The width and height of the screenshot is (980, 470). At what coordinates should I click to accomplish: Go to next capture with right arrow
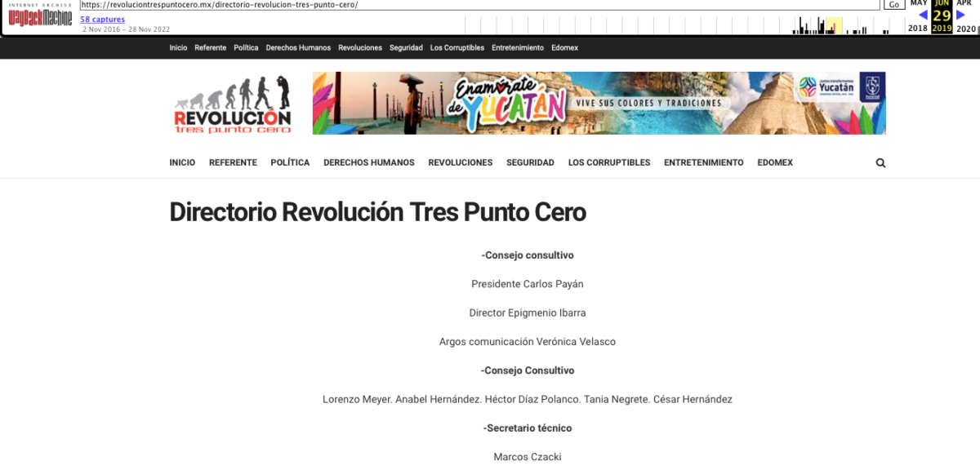click(x=961, y=15)
